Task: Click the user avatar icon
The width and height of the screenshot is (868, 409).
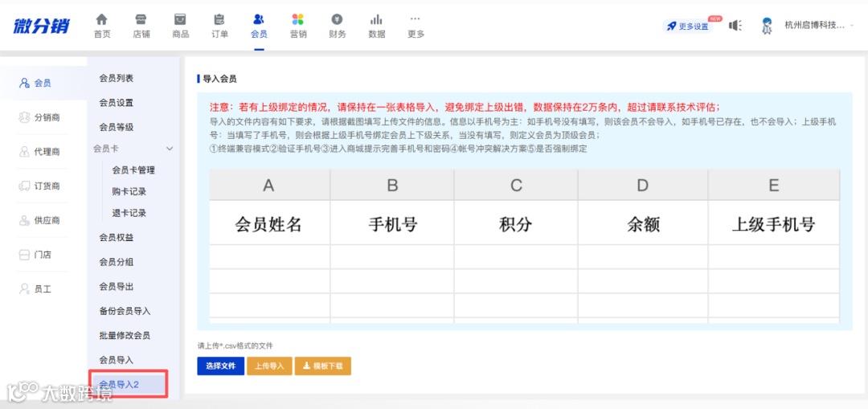Action: click(767, 26)
